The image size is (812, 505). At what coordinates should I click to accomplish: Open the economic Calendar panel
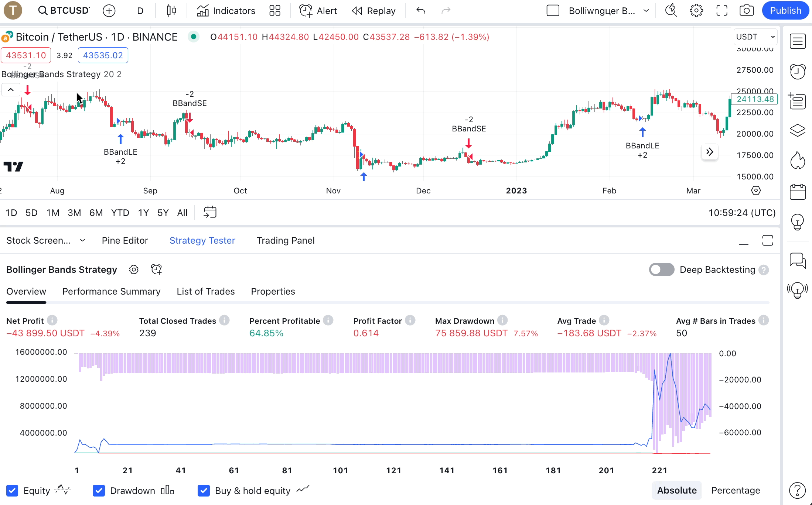[798, 192]
